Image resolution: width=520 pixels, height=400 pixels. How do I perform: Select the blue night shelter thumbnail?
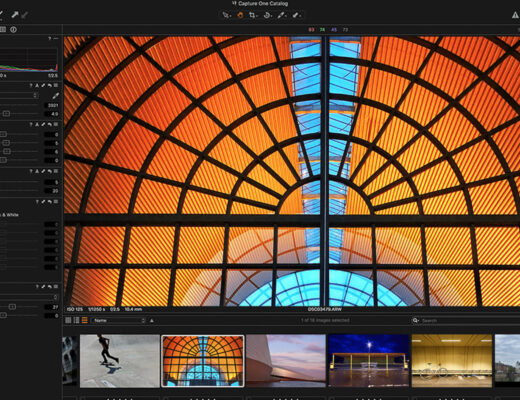(x=369, y=361)
